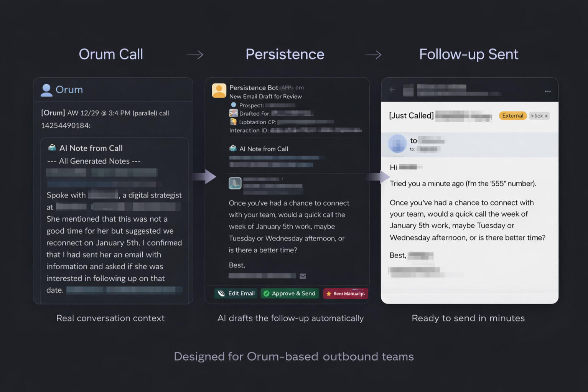This screenshot has width=588, height=392.
Task: Click the email back arrow
Action: click(392, 90)
